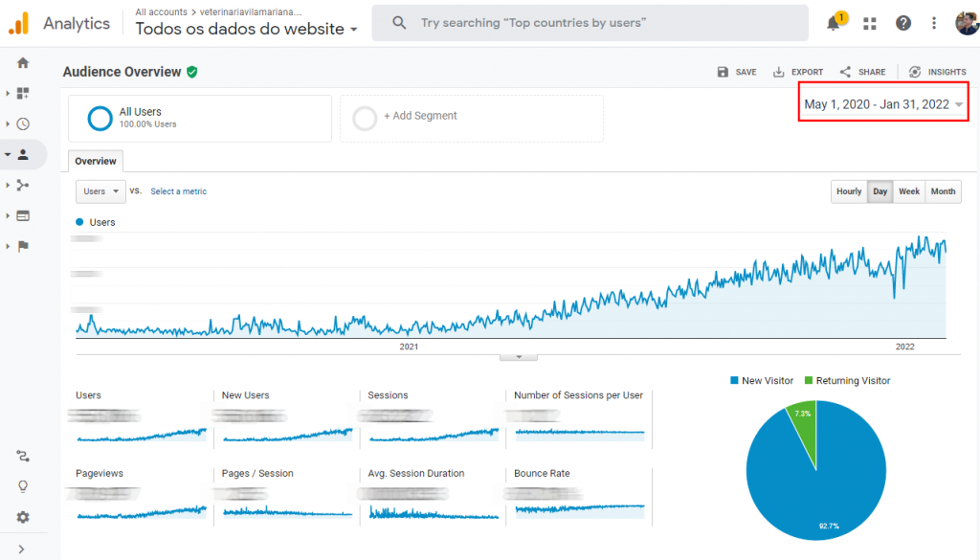
Task: Open the Home section
Action: click(x=24, y=62)
